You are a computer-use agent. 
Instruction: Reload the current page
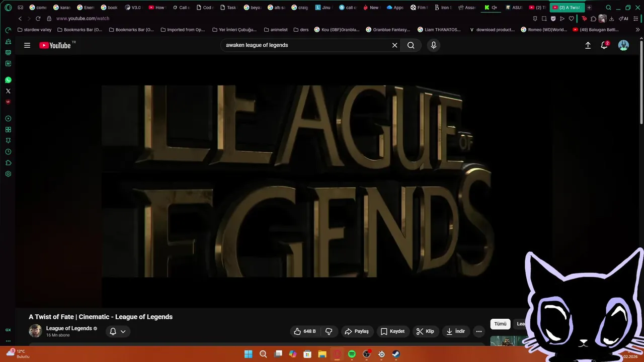pyautogui.click(x=38, y=19)
